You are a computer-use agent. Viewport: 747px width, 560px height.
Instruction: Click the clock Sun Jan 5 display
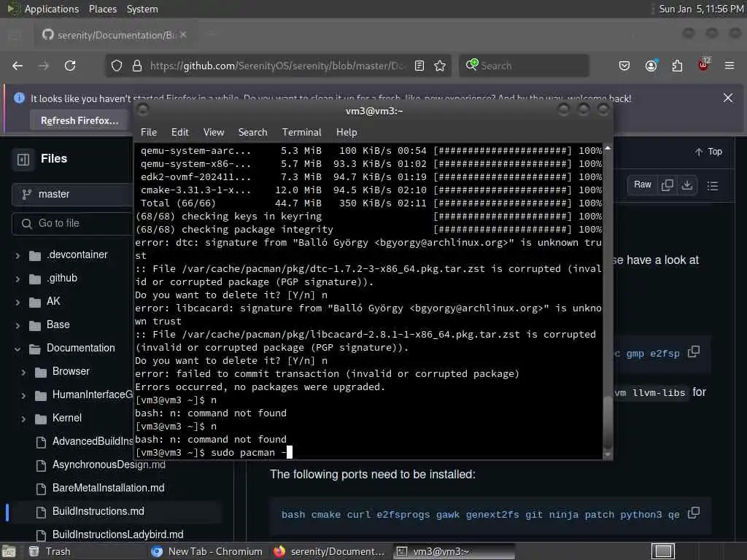tap(701, 9)
